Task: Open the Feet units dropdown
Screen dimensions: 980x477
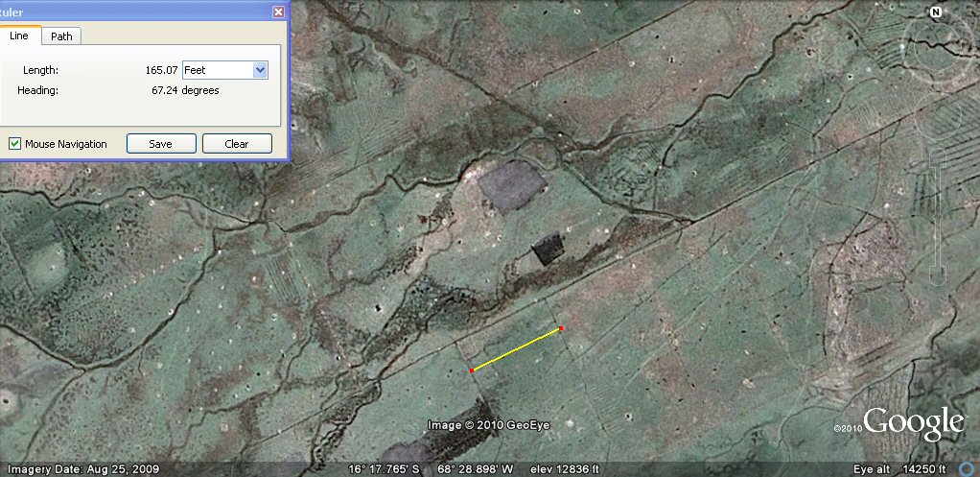Action: [259, 70]
